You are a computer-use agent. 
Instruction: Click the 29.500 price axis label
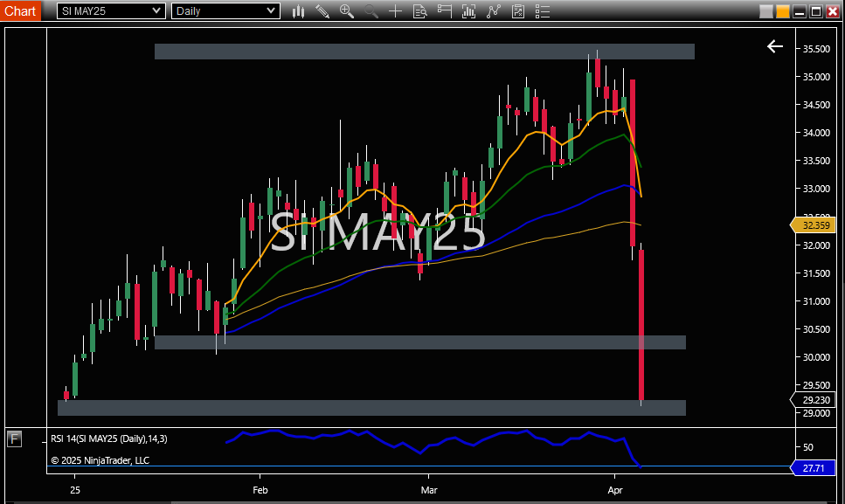coord(816,385)
